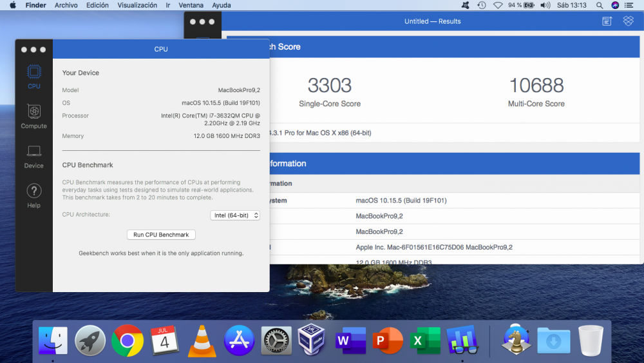Open the Ayuda menu
Viewport: 644px width, 363px height.
[x=222, y=5]
